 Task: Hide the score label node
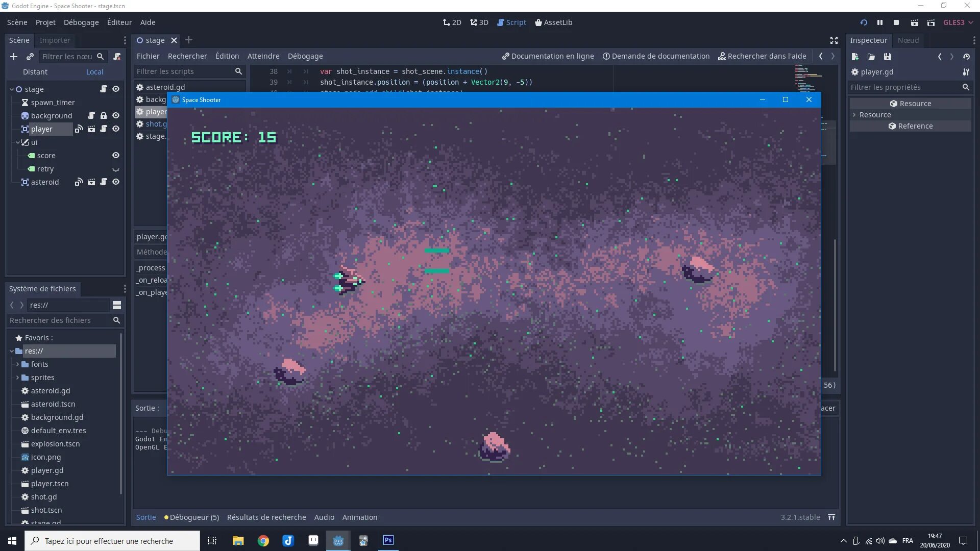point(116,155)
